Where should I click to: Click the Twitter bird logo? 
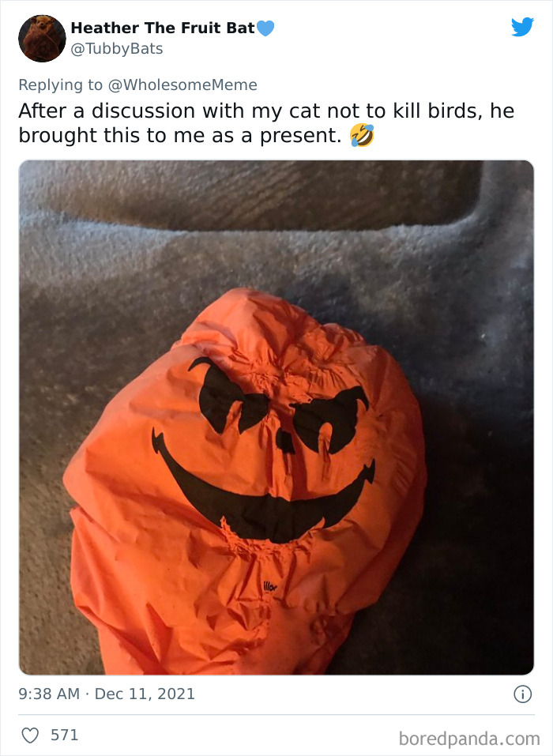(523, 27)
